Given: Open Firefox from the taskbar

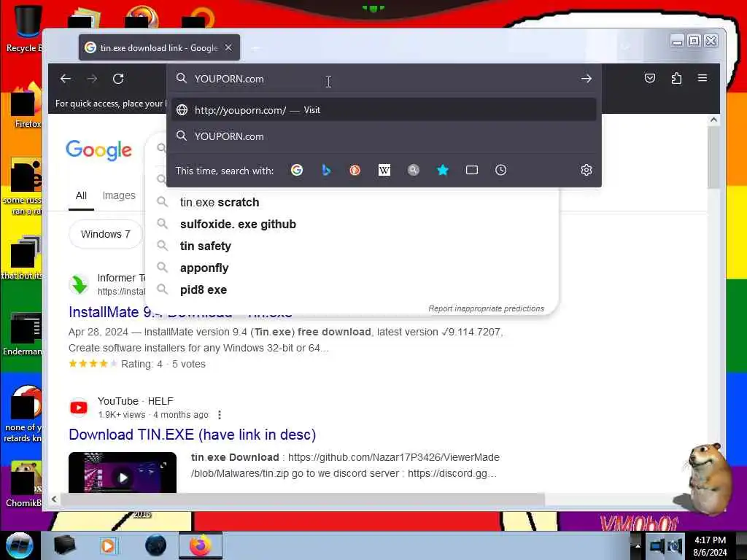Looking at the screenshot, I should click(x=201, y=545).
